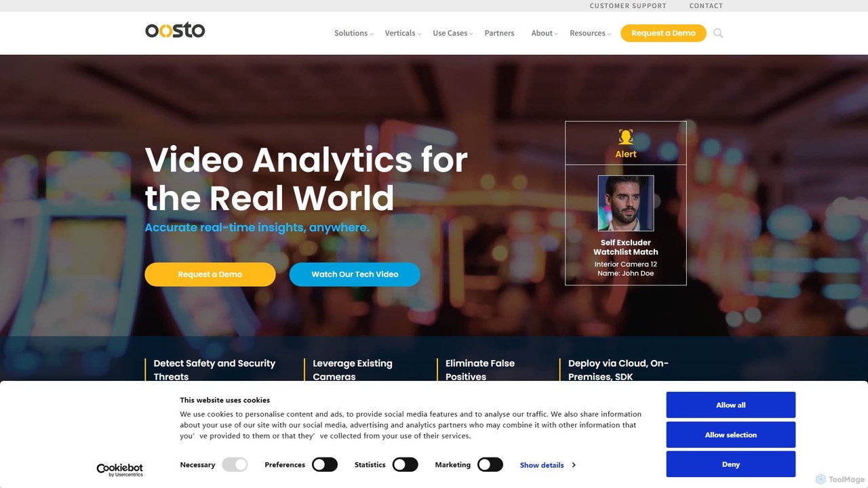Image resolution: width=868 pixels, height=488 pixels.
Task: Deny all cookies
Action: coord(730,464)
